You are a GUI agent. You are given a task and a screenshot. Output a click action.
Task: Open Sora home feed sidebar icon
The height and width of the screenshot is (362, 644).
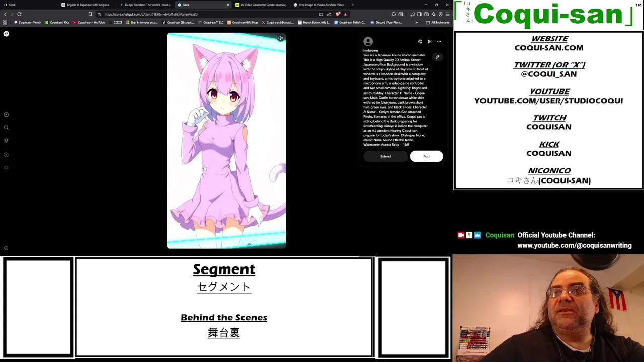tap(6, 115)
